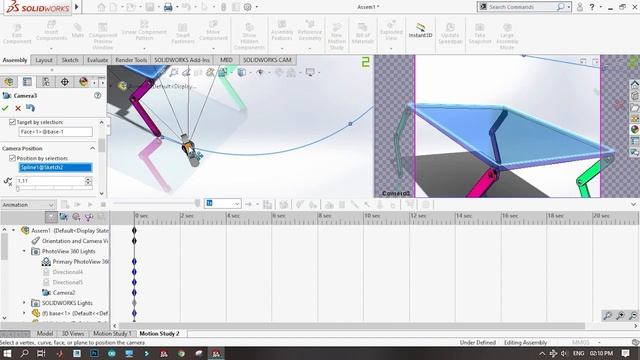Accept the Camera3 settings with green checkmark
The height and width of the screenshot is (360, 640).
pyautogui.click(x=5, y=108)
